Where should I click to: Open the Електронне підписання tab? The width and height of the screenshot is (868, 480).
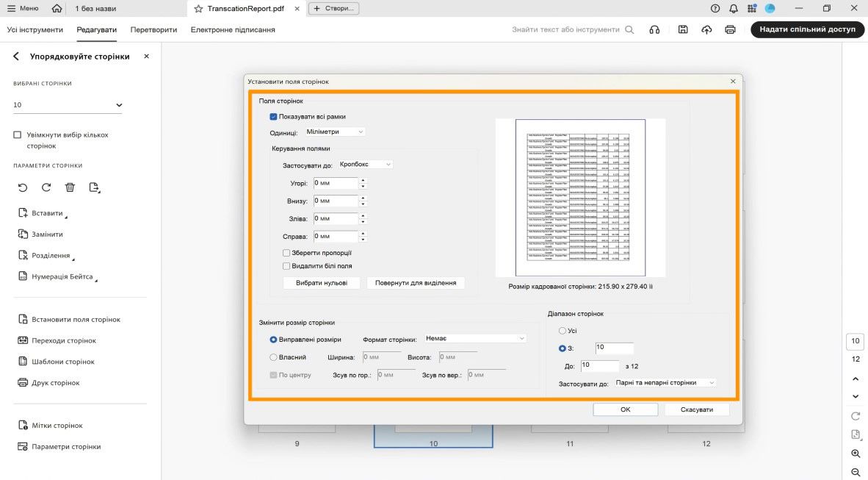point(233,29)
